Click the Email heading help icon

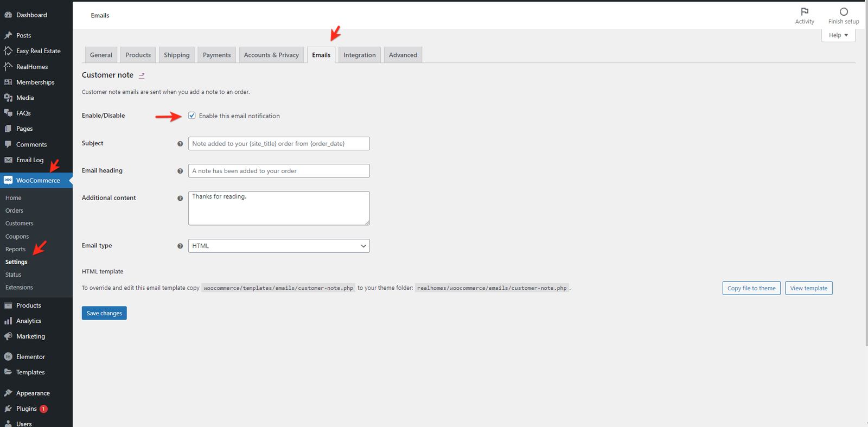tap(180, 171)
